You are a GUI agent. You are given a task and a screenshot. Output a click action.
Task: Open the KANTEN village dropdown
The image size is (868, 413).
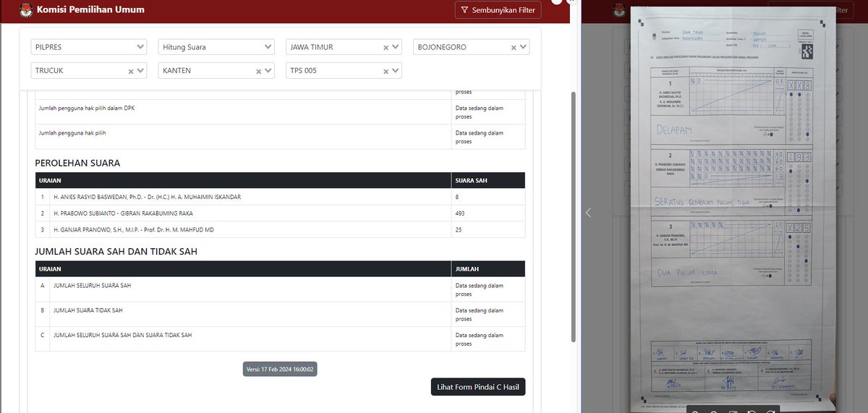point(217,71)
